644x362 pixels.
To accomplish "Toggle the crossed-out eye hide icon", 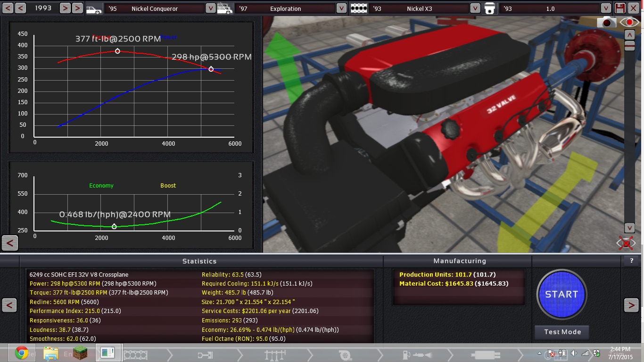I will point(626,243).
